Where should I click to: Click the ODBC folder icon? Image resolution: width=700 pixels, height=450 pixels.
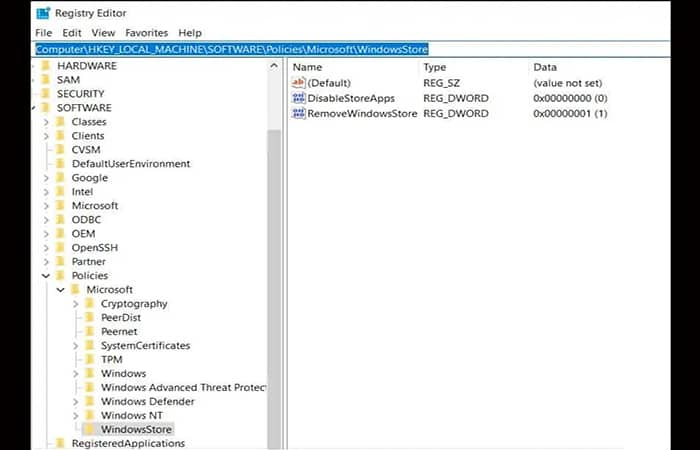click(x=60, y=220)
